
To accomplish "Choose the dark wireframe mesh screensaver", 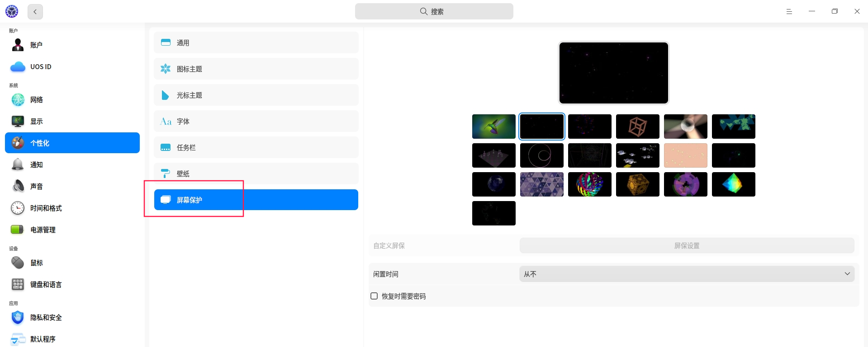I will 590,155.
